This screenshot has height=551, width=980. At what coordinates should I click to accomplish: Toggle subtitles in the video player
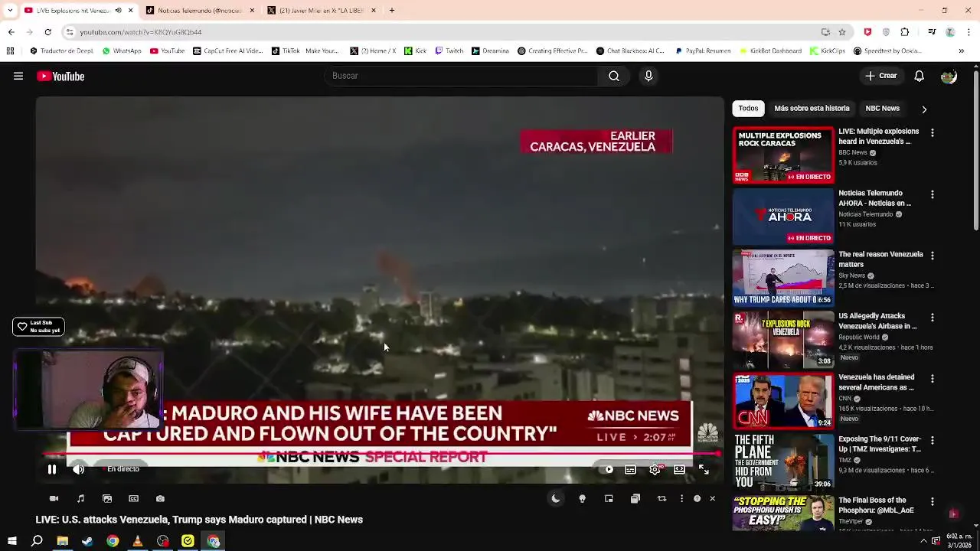click(x=630, y=469)
